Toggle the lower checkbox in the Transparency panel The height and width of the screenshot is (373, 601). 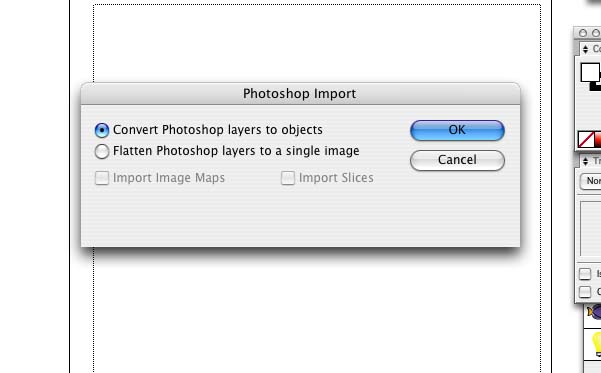(x=585, y=292)
